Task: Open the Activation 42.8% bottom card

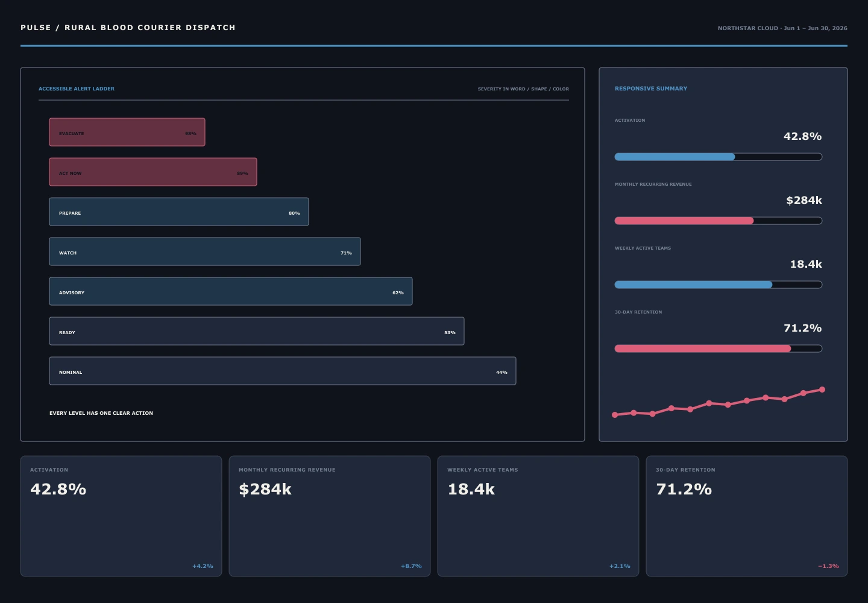Action: point(121,516)
